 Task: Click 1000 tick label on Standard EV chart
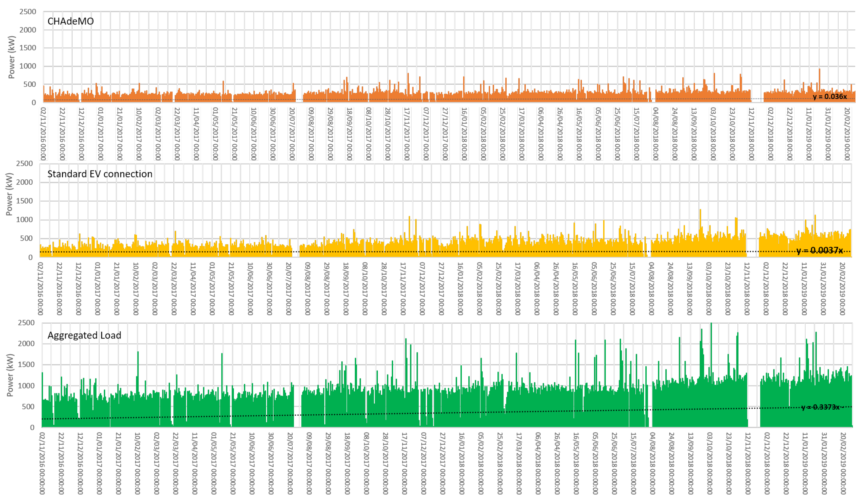(24, 219)
